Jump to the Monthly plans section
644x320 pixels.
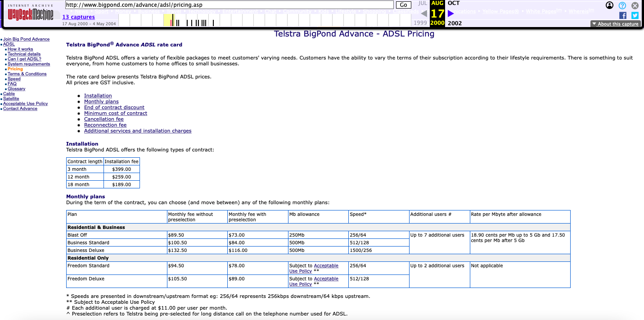coord(101,101)
